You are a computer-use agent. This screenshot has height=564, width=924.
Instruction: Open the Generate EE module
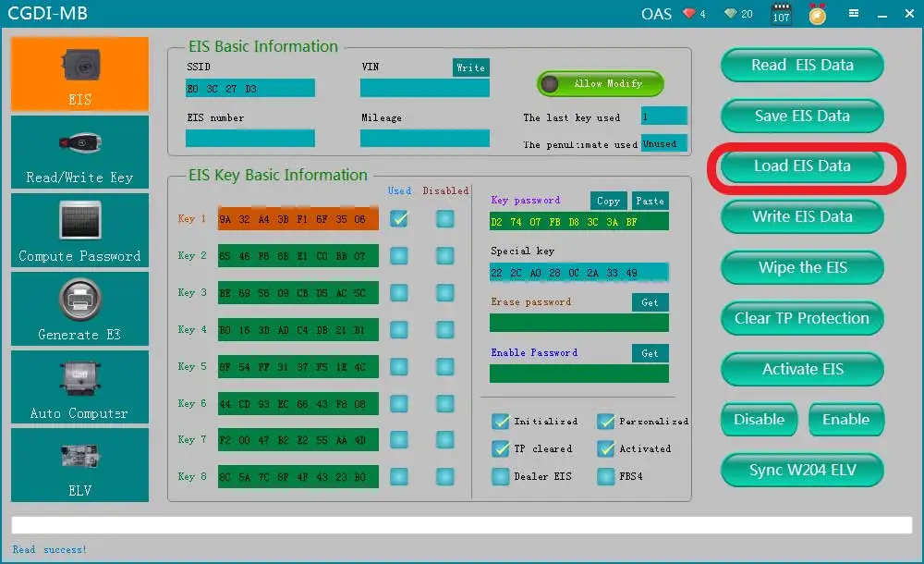(x=79, y=309)
